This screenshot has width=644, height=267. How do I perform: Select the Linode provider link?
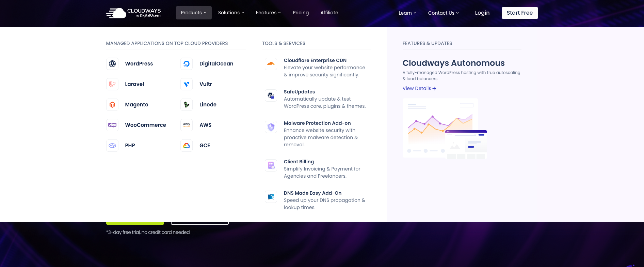click(208, 105)
